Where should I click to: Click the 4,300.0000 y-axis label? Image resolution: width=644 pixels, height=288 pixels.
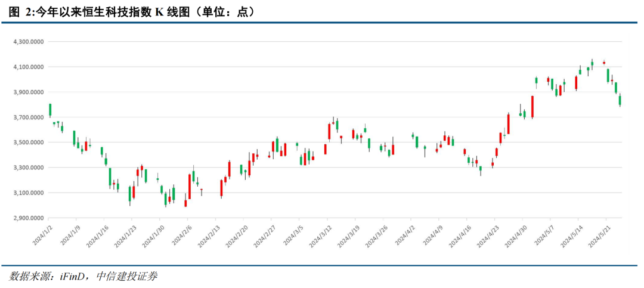point(30,42)
